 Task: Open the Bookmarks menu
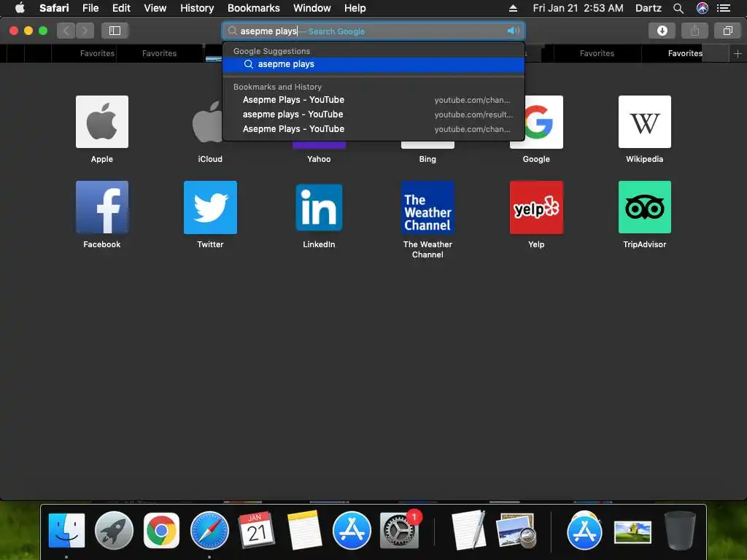coord(253,8)
